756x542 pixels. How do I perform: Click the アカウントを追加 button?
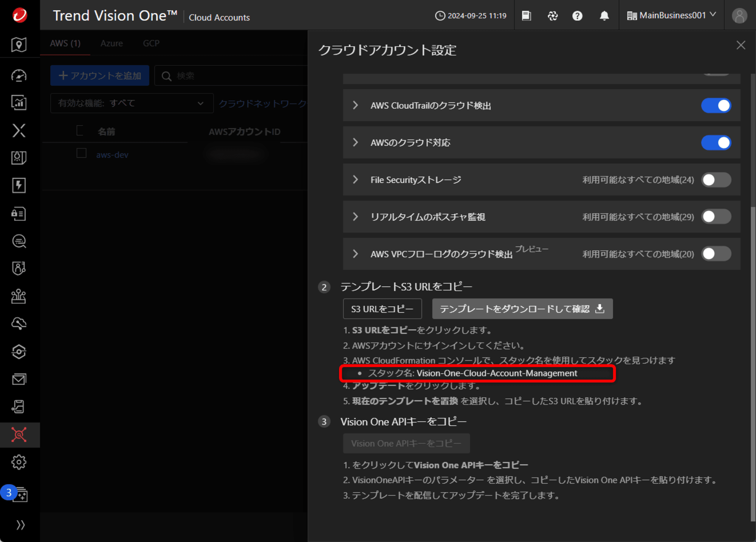tap(100, 76)
